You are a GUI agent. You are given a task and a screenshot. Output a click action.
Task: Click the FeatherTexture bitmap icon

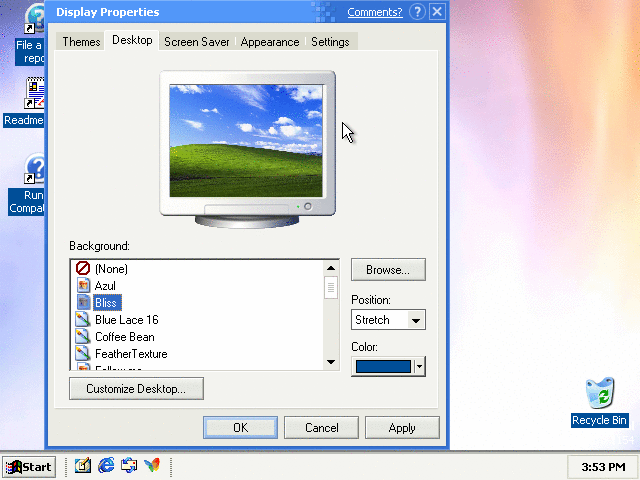pyautogui.click(x=83, y=353)
